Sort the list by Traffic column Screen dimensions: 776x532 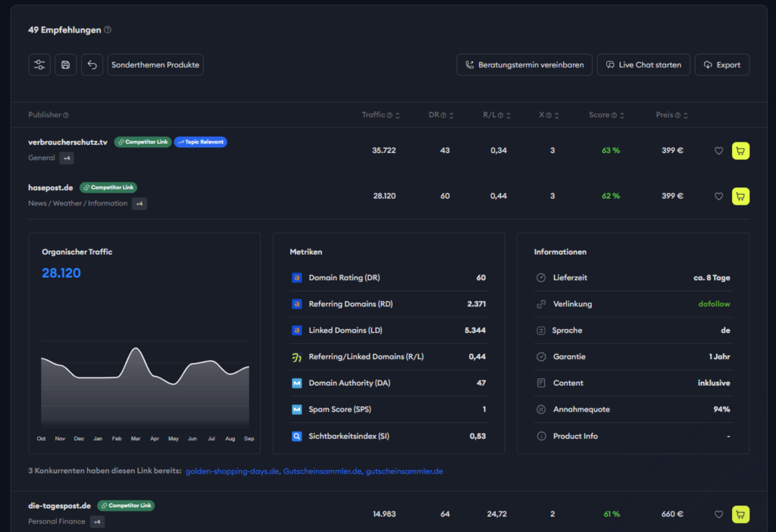tap(398, 115)
